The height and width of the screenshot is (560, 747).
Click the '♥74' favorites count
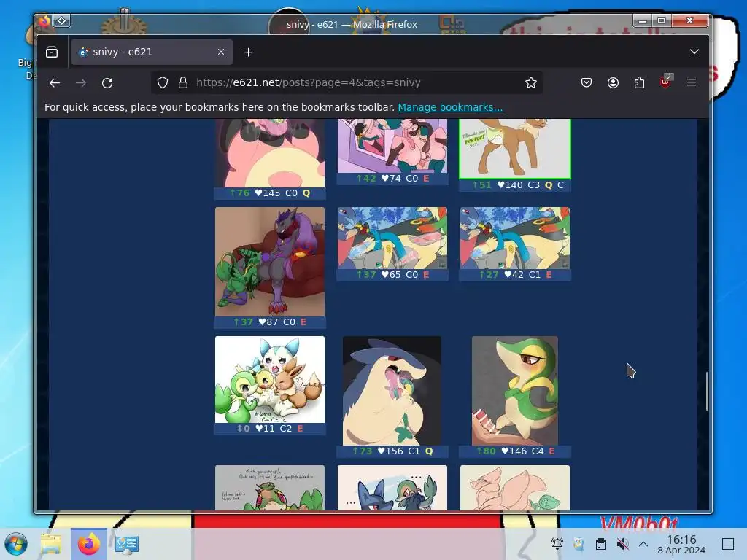(391, 179)
